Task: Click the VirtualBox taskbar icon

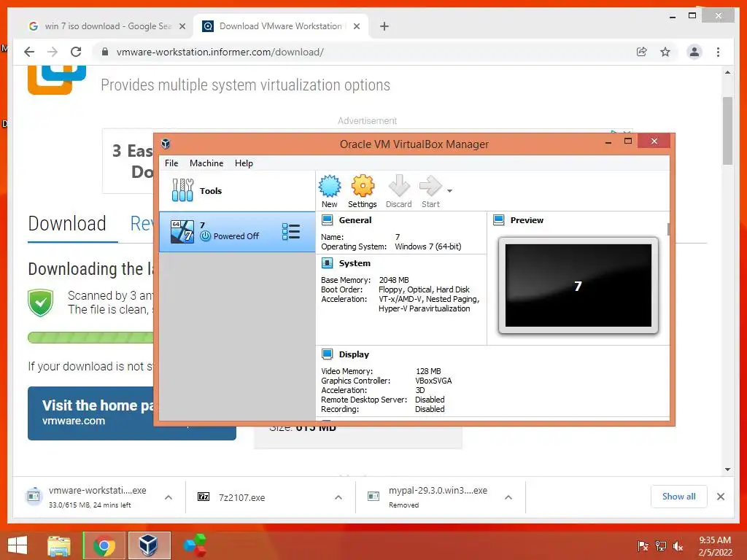Action: pyautogui.click(x=149, y=545)
